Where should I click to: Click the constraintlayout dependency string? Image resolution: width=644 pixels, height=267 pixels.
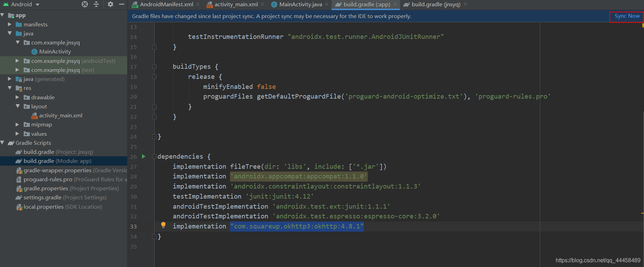(x=326, y=186)
